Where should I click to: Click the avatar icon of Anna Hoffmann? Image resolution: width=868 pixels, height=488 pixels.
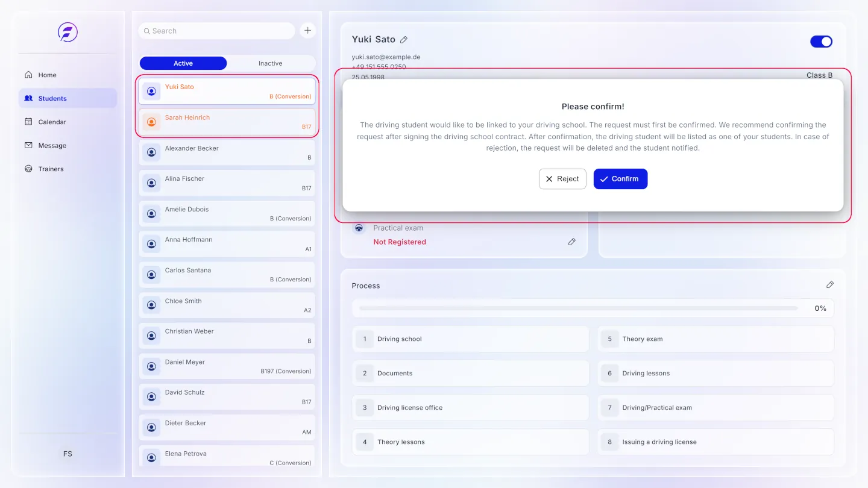(151, 244)
